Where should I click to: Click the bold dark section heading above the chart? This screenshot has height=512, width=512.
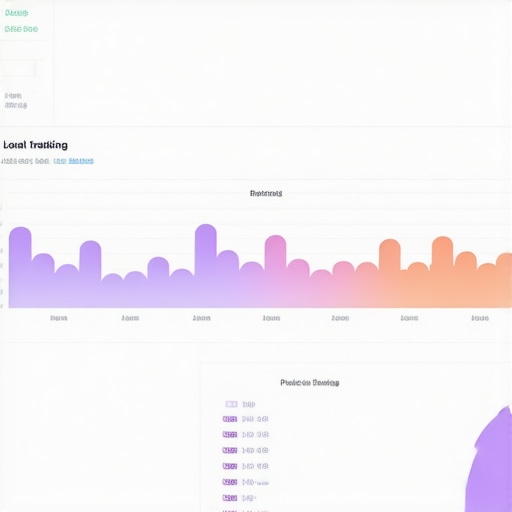tap(35, 145)
